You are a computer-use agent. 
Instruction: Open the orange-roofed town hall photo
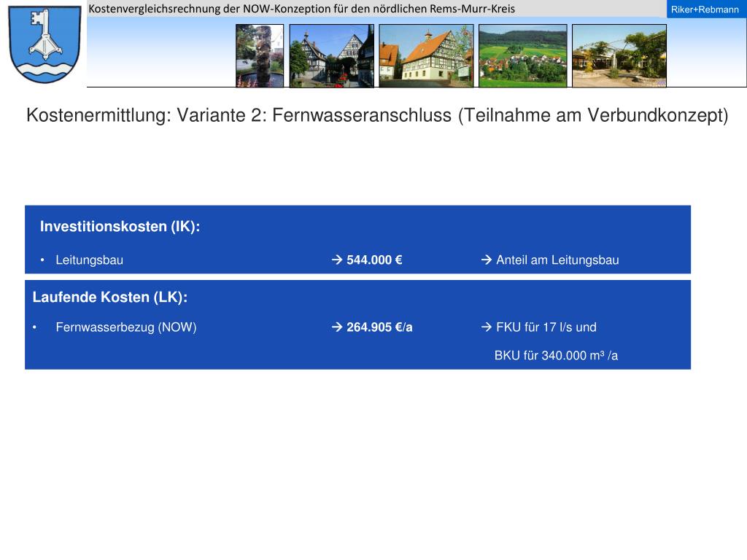tap(426, 55)
